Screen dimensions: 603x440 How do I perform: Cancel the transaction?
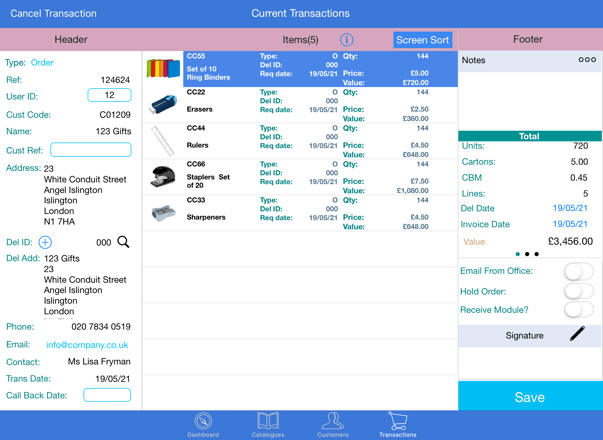tap(53, 14)
